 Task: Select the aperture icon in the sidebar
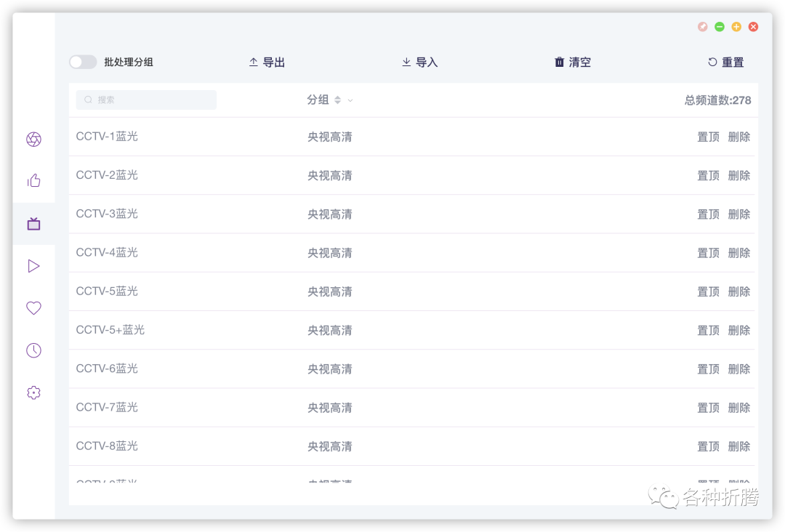33,139
